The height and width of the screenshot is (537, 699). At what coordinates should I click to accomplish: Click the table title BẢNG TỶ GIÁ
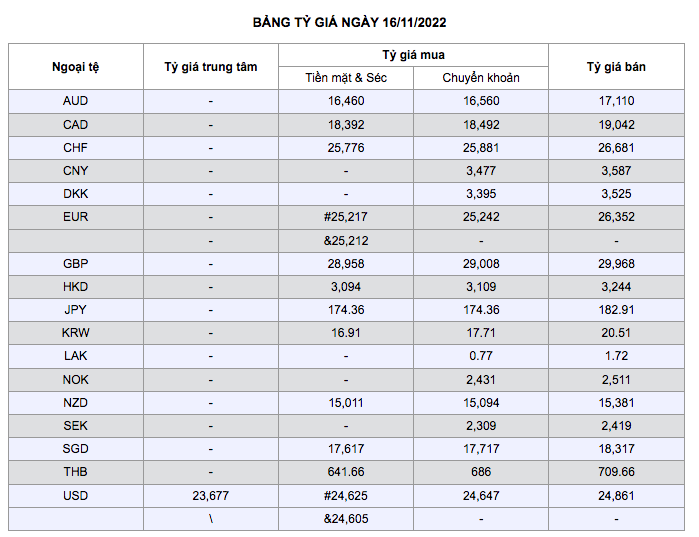(349, 21)
